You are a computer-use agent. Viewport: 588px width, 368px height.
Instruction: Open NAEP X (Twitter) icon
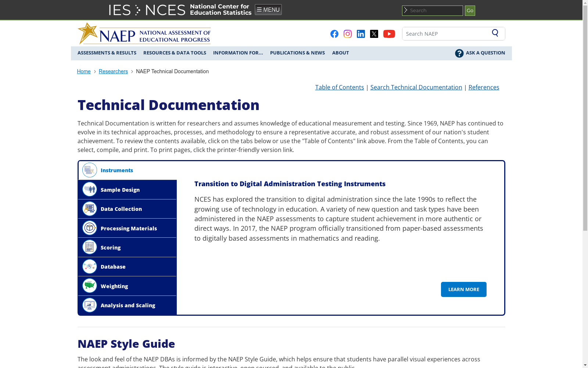pyautogui.click(x=374, y=34)
